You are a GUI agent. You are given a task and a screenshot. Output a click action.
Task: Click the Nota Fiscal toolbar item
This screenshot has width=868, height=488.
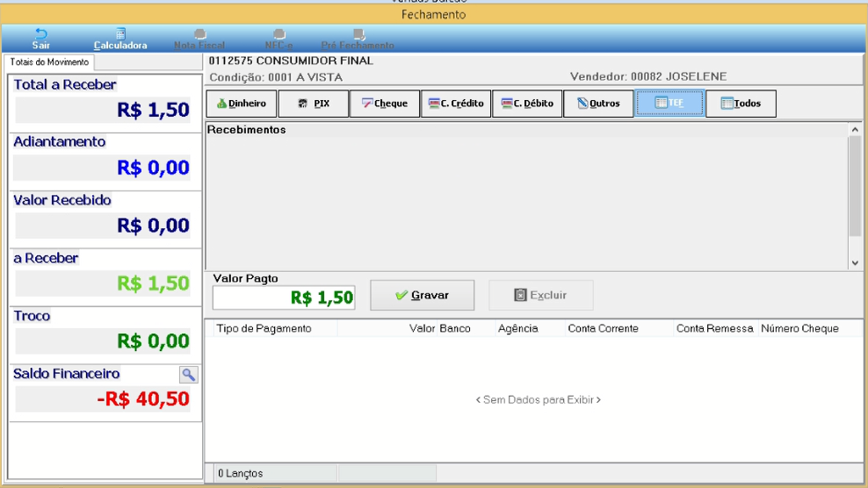[199, 39]
